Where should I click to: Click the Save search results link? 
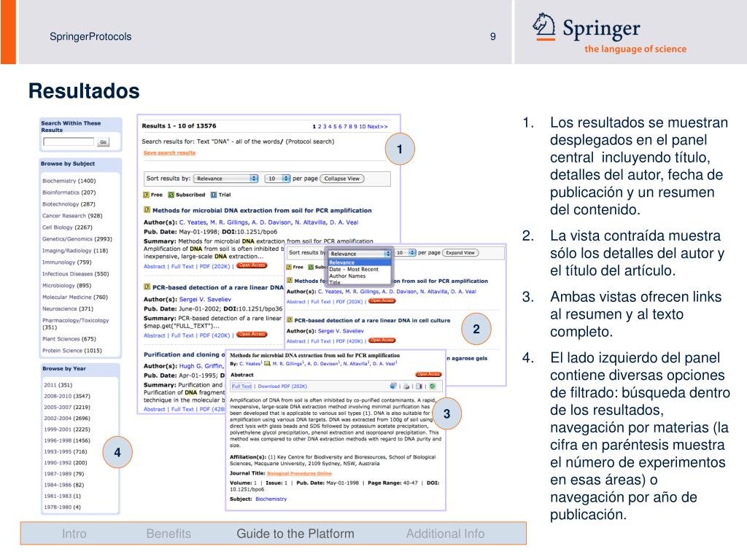click(x=169, y=153)
